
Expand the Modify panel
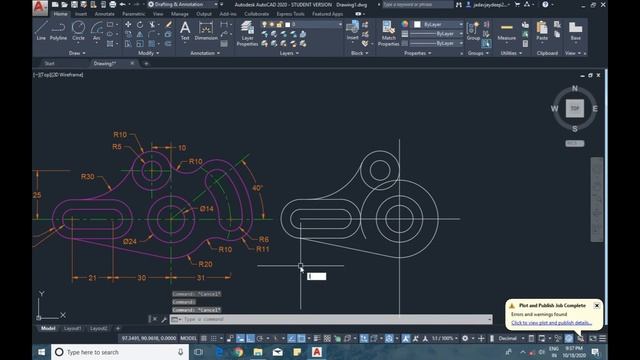[148, 53]
